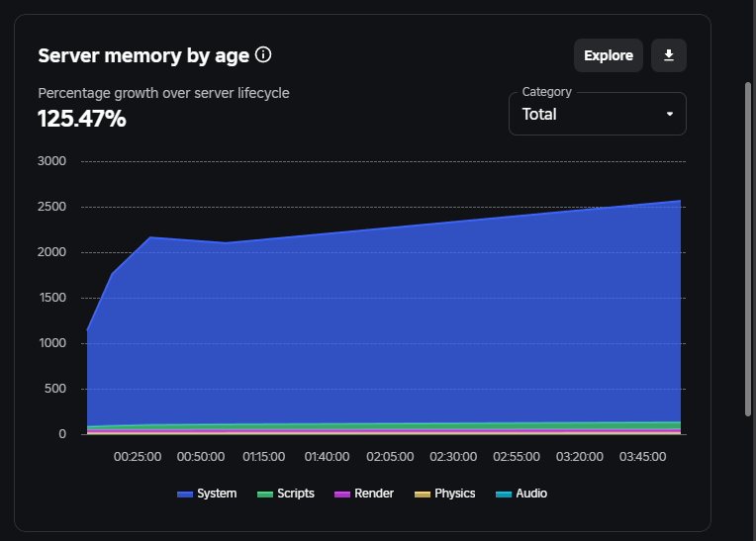Image resolution: width=756 pixels, height=541 pixels.
Task: Click the 01:15:00 time axis label
Action: click(264, 457)
